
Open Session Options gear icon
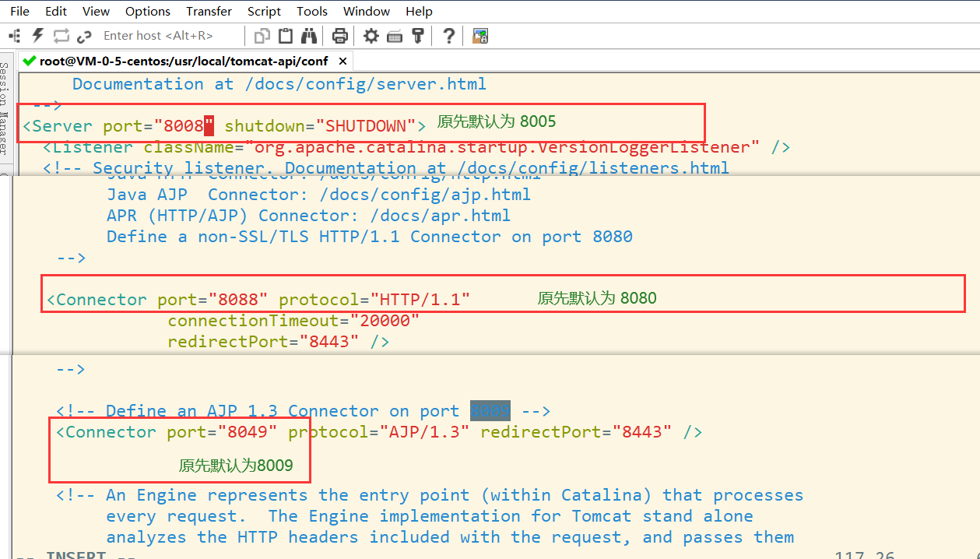371,35
